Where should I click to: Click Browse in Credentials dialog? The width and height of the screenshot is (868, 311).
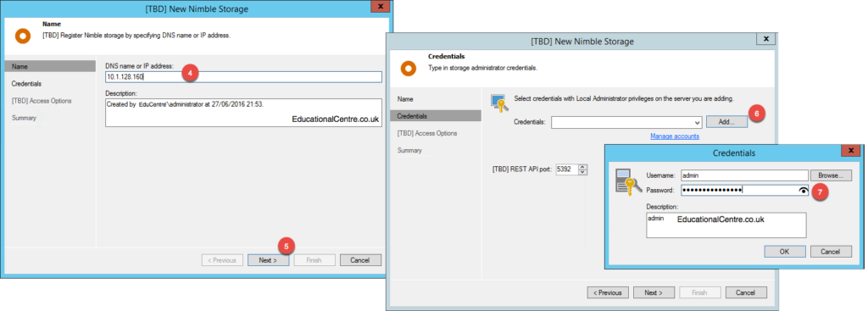[832, 175]
